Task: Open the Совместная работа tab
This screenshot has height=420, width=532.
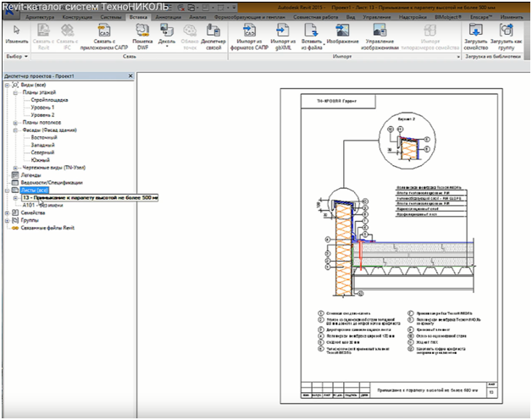Action: click(316, 17)
